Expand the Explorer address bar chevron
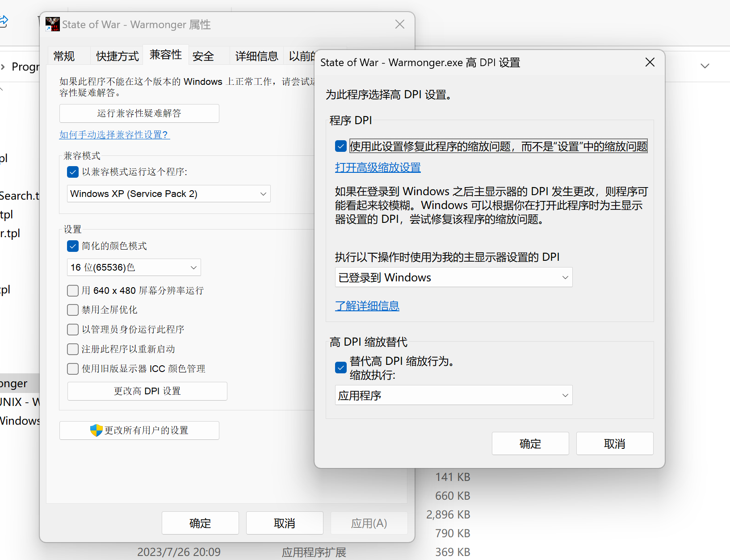Viewport: 730px width, 560px height. [705, 66]
